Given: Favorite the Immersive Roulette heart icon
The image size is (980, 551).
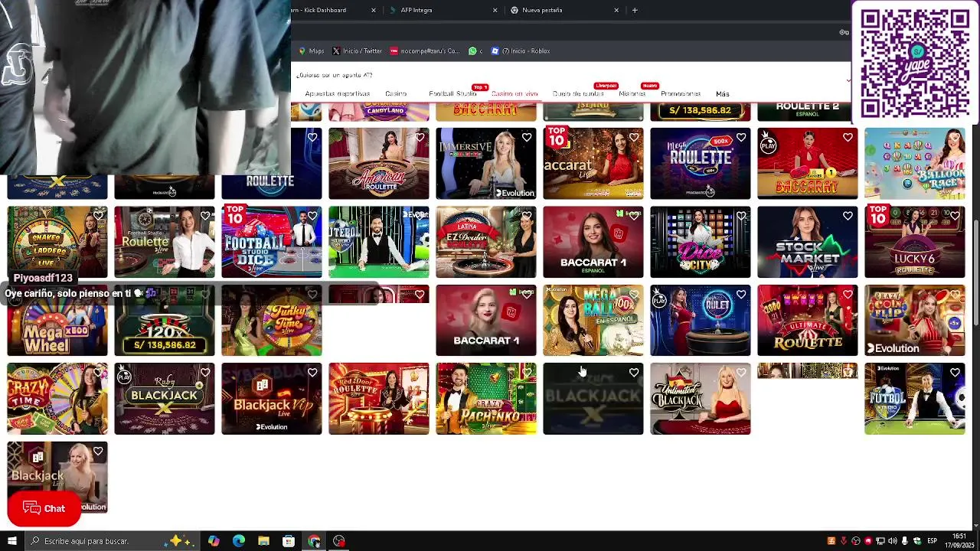Looking at the screenshot, I should [x=527, y=138].
